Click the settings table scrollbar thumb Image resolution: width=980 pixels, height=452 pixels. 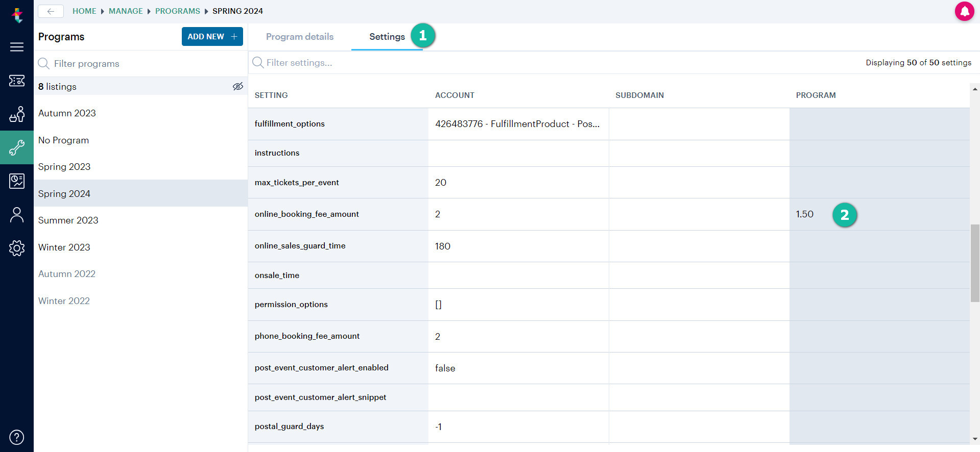(x=975, y=263)
